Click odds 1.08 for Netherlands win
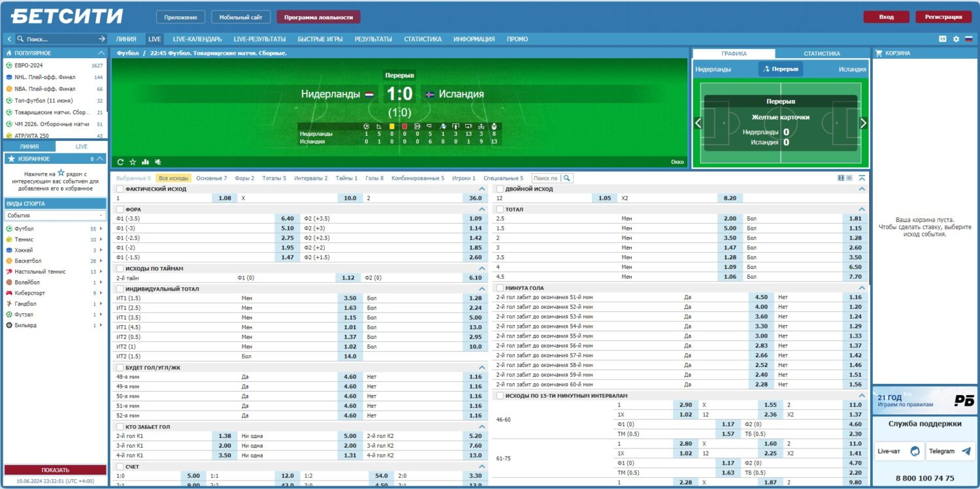Image resolution: width=980 pixels, height=489 pixels. [x=225, y=198]
